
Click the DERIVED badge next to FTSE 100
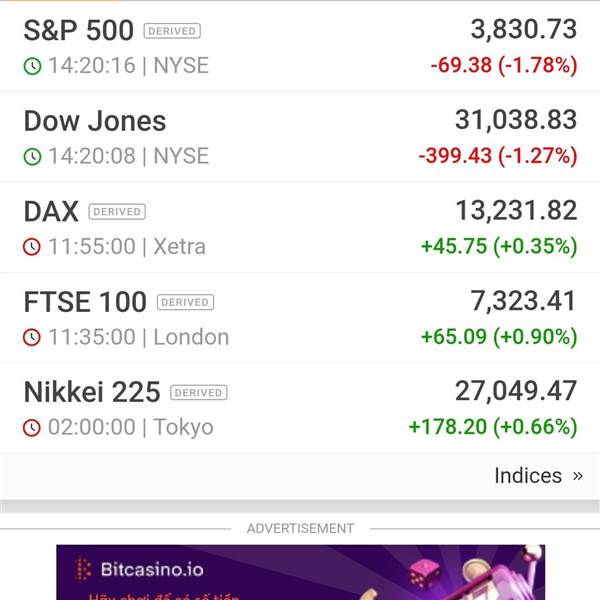[185, 302]
